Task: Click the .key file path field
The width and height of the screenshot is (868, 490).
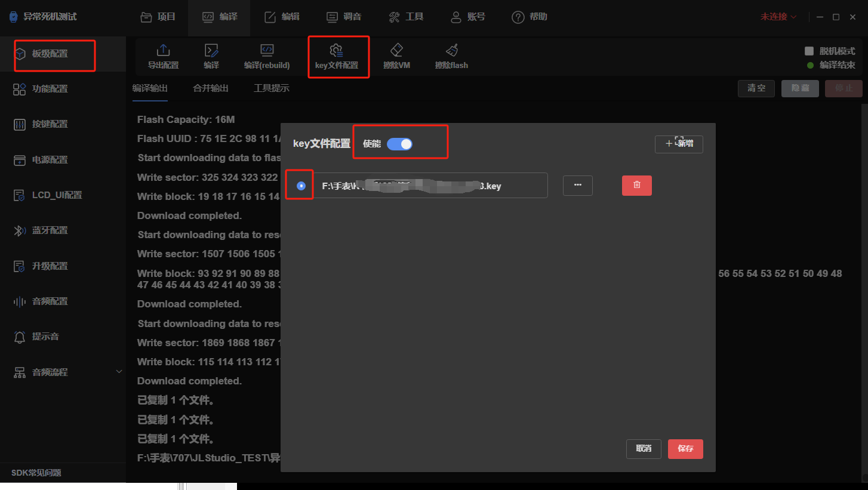Action: coord(430,186)
